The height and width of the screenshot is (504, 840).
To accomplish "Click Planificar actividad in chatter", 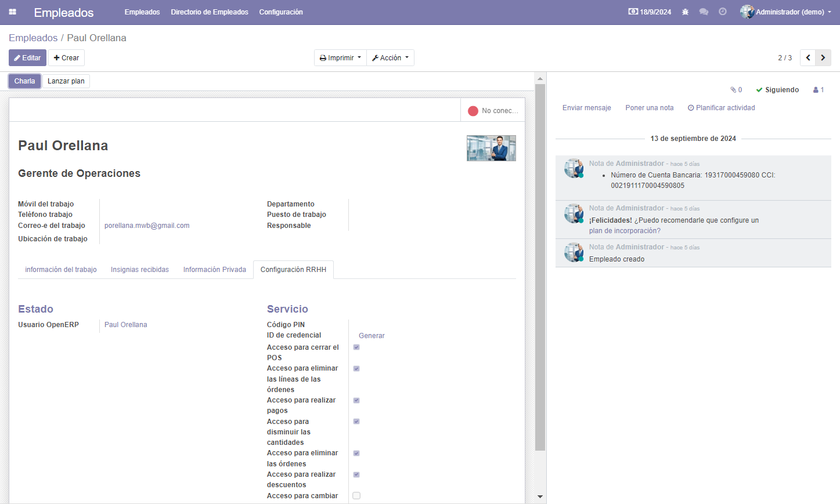I will [x=722, y=108].
